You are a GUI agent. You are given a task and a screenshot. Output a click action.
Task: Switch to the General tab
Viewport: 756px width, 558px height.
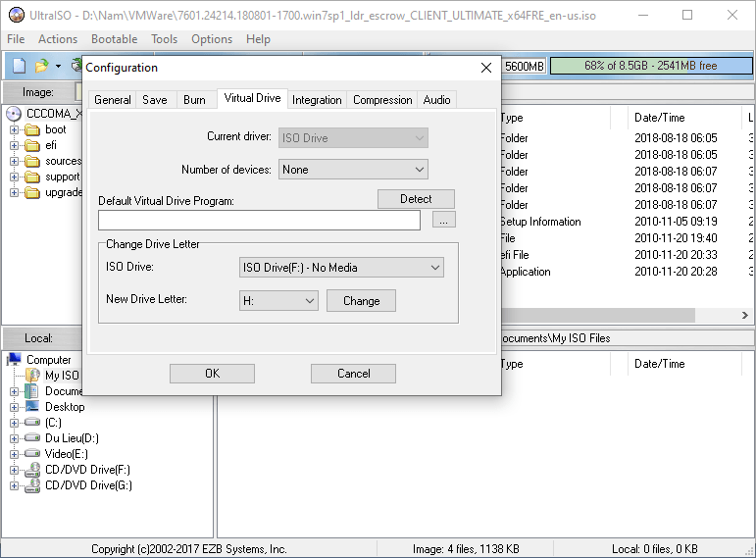(x=113, y=100)
